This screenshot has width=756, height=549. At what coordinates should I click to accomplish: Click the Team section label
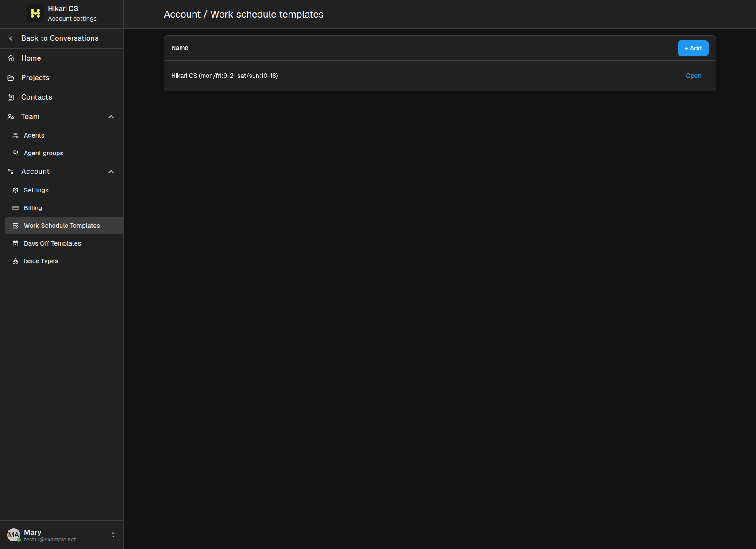(x=30, y=117)
